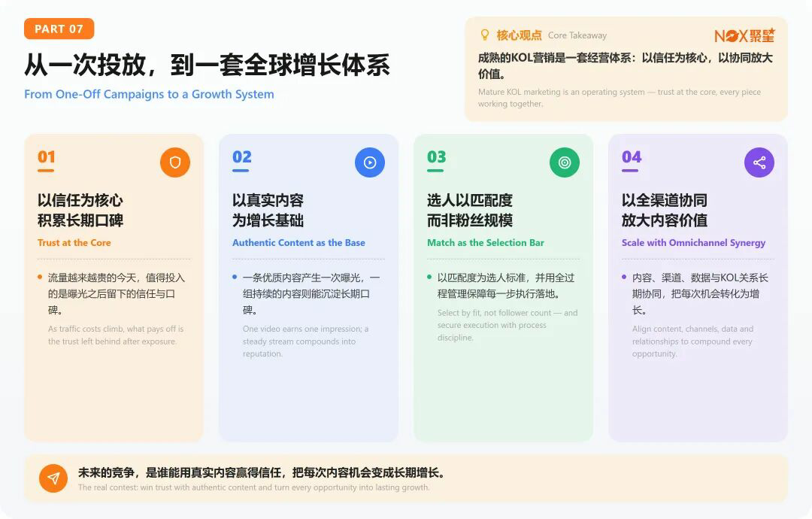Viewport: 812px width, 519px height.
Task: Click the main title 从一次投放，到一套全球增长体系
Action: point(208,65)
